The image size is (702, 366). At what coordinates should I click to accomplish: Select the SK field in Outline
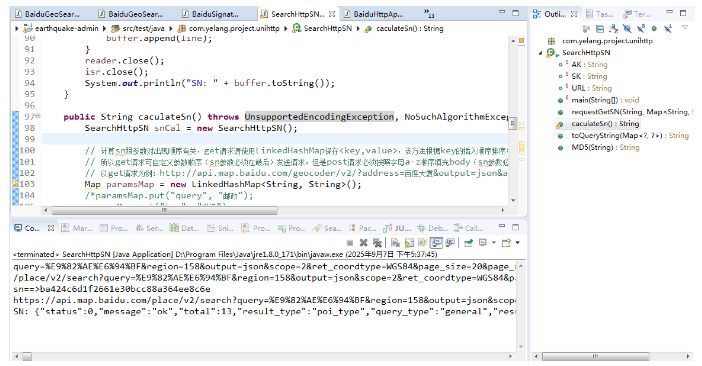tap(589, 76)
